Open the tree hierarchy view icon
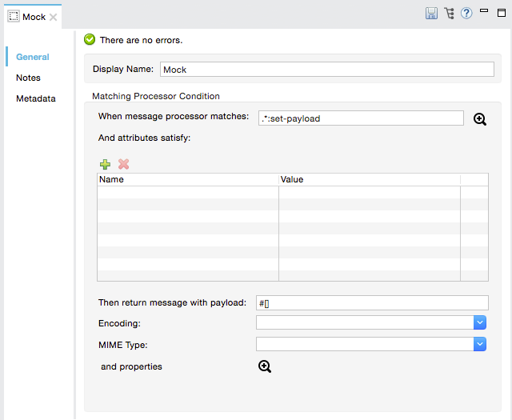This screenshot has width=512, height=420. coord(450,13)
